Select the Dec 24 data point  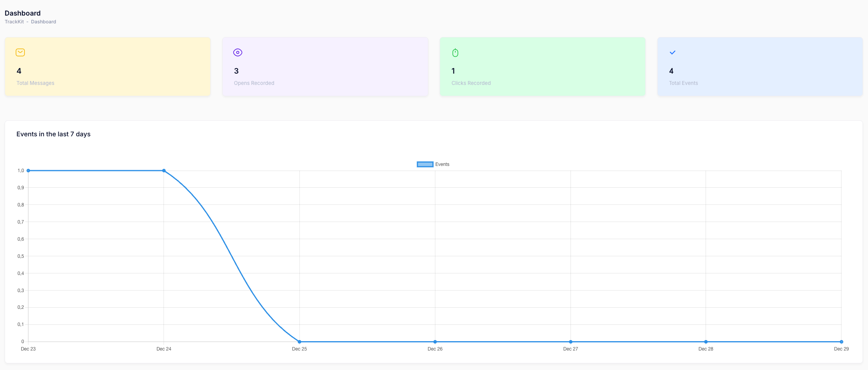(164, 171)
